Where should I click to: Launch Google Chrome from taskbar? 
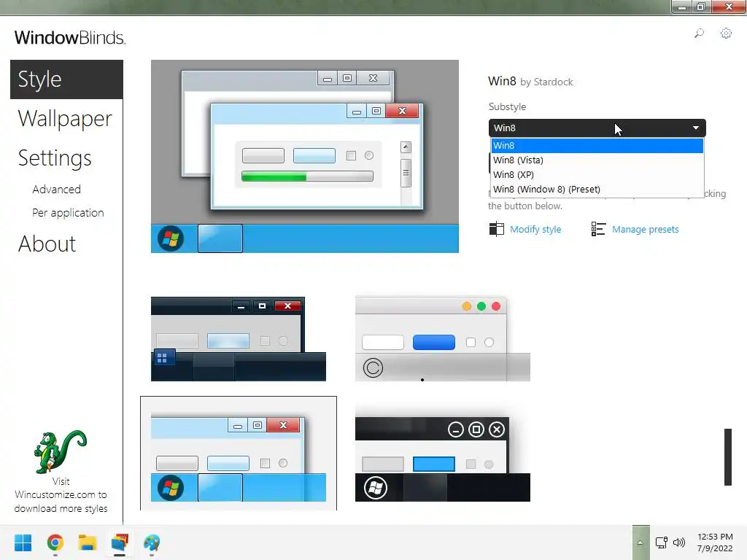55,542
